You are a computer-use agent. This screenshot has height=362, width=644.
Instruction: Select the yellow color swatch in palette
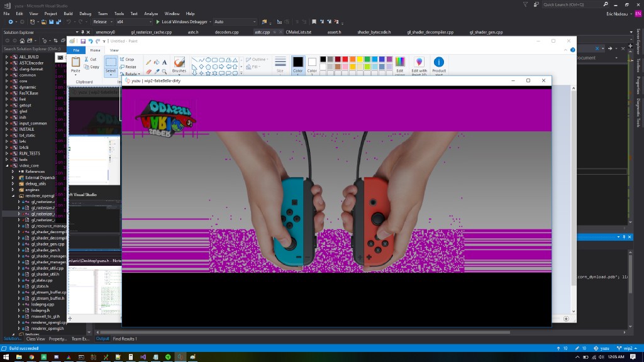(358, 59)
